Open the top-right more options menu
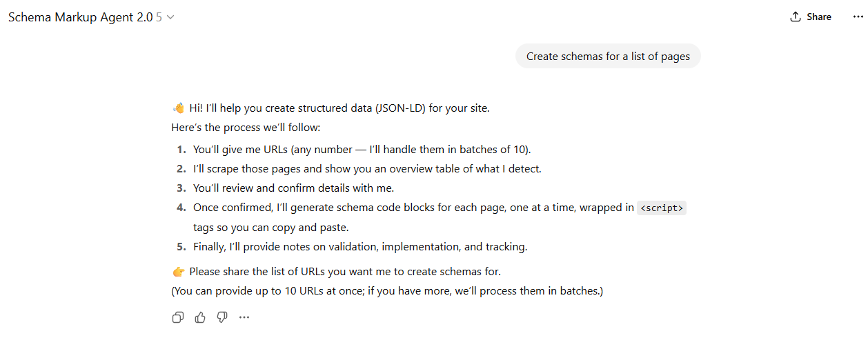 tap(858, 17)
